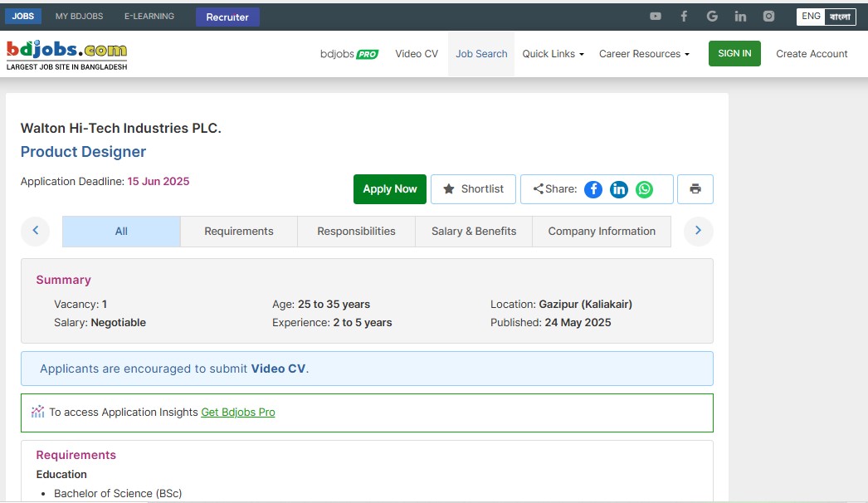
Task: Share job on Facebook
Action: (x=592, y=189)
